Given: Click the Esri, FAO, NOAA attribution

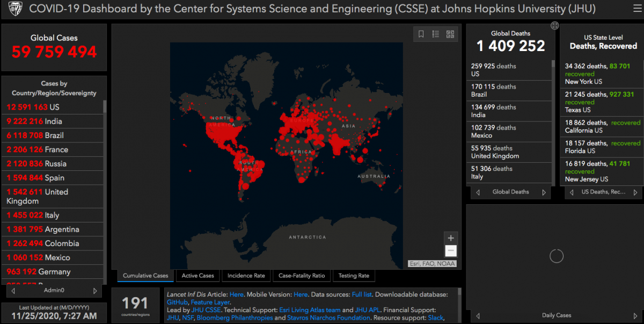Looking at the screenshot, I should [432, 263].
